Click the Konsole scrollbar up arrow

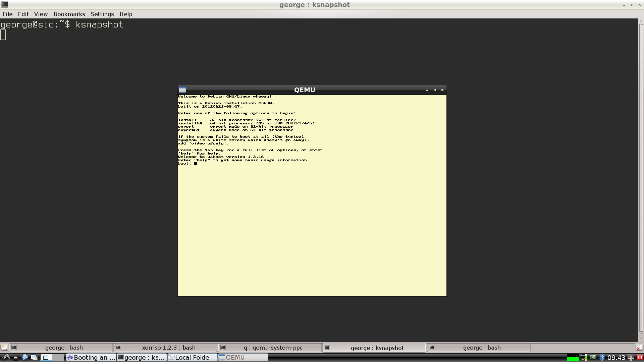pos(641,21)
